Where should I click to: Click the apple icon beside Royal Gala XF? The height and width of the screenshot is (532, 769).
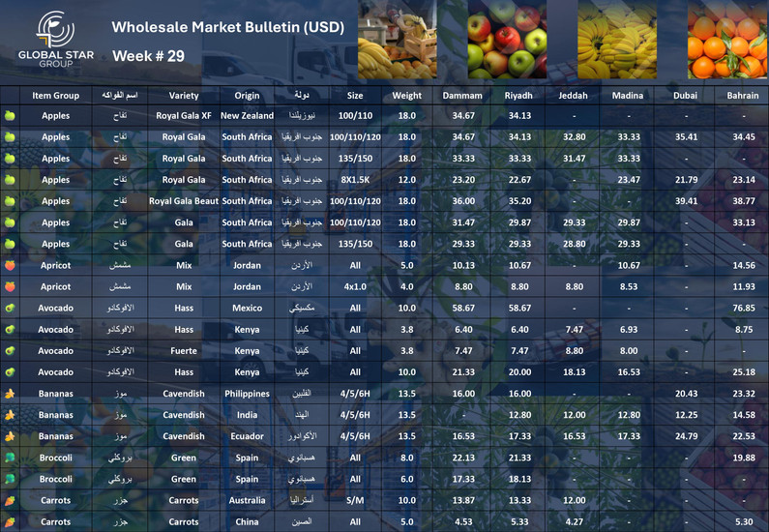click(x=10, y=116)
